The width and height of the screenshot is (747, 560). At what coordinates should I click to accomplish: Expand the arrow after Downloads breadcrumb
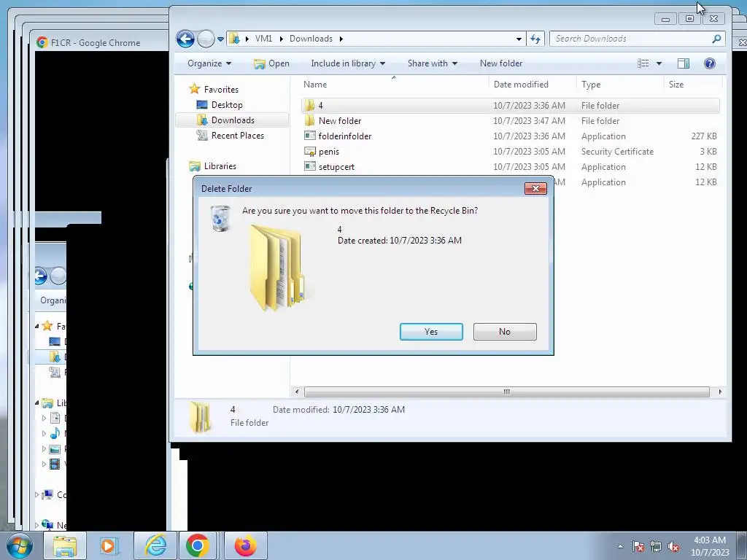[341, 39]
